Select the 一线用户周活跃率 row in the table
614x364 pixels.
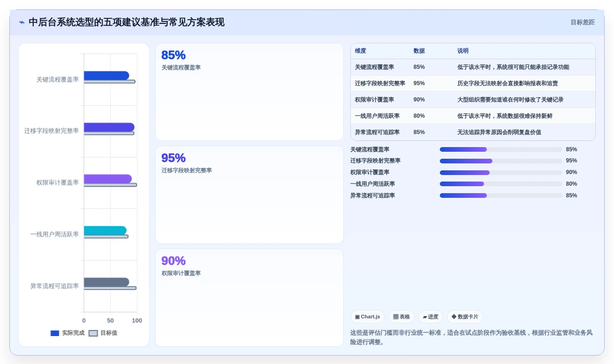(473, 116)
